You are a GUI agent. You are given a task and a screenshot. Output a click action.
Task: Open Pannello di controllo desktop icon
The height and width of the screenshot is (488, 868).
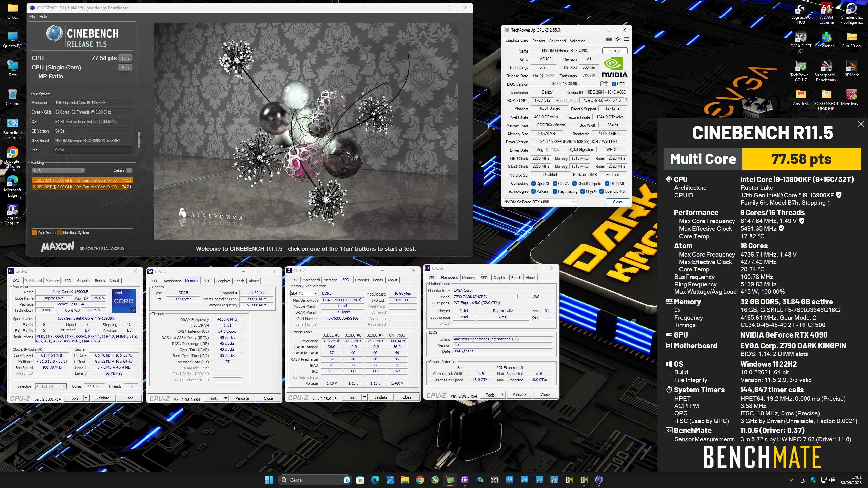[13, 129]
